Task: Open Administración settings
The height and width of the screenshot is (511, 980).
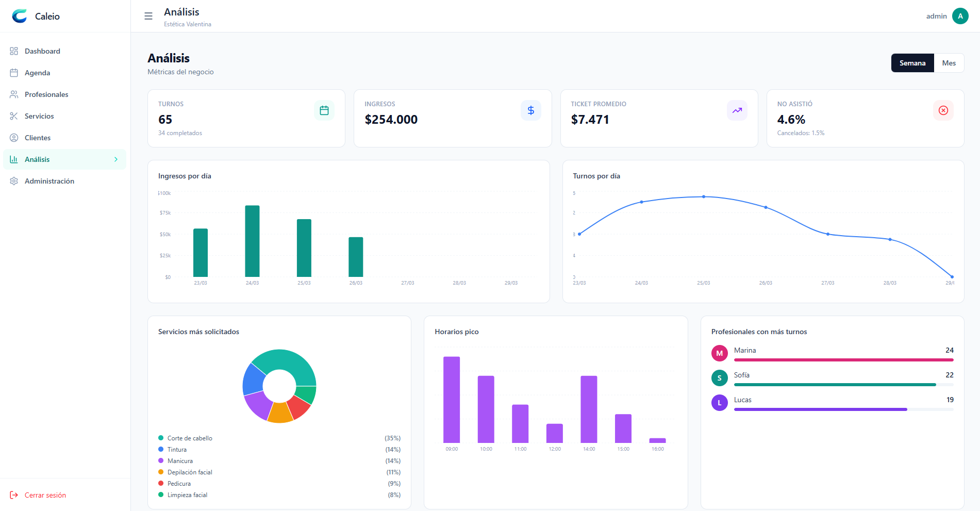Action: point(49,181)
